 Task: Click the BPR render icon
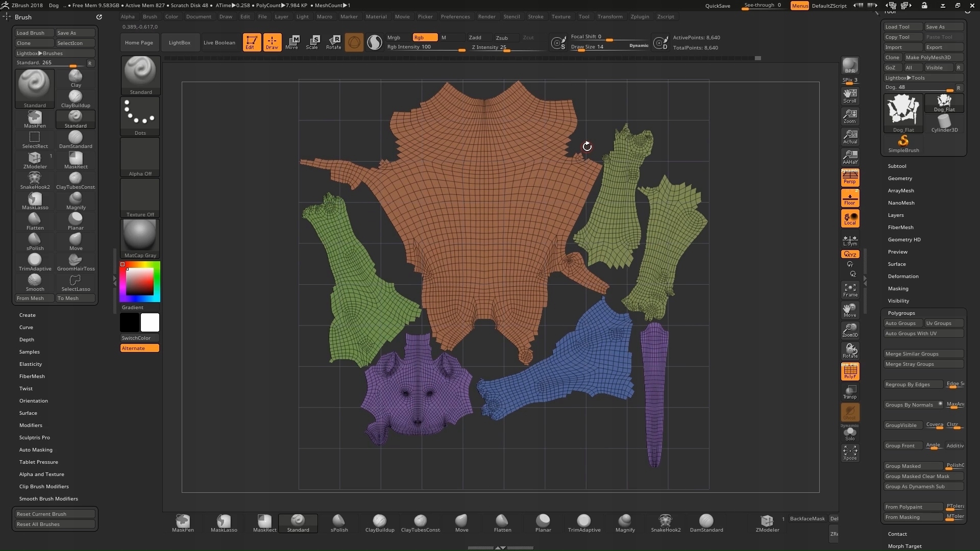(850, 65)
